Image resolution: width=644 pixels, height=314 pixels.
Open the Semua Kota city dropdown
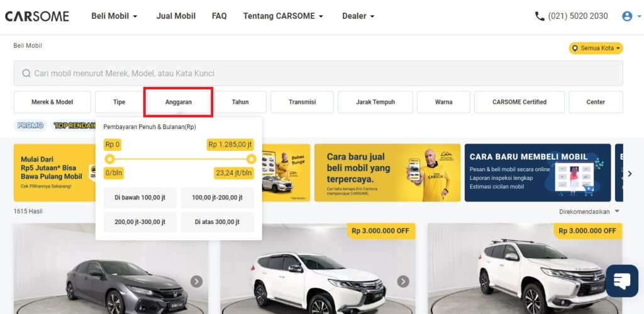pyautogui.click(x=596, y=48)
